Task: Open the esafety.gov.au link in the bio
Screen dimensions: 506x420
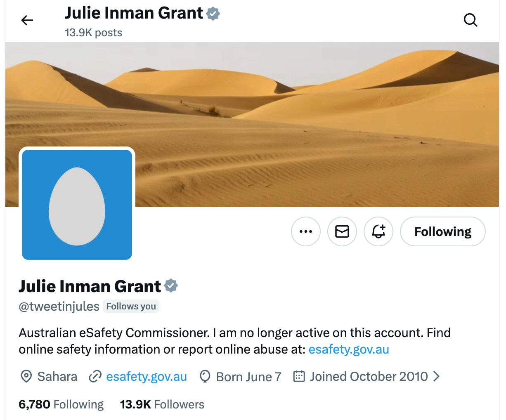Action: pyautogui.click(x=349, y=349)
